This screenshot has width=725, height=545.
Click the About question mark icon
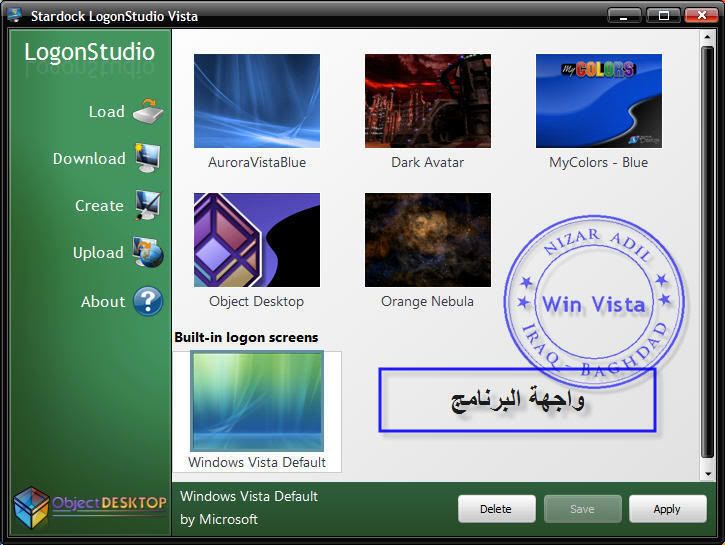click(148, 301)
